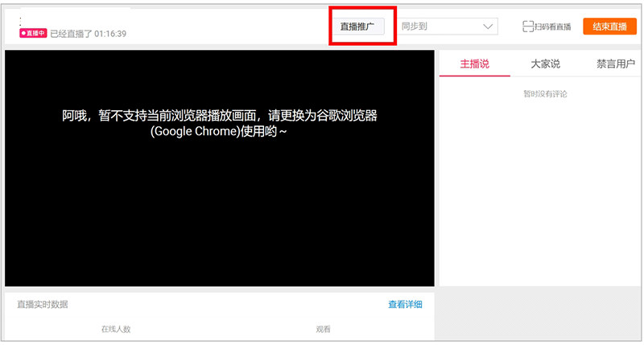644x345 pixels.
Task: Open the 查看详细 details link
Action: point(405,304)
